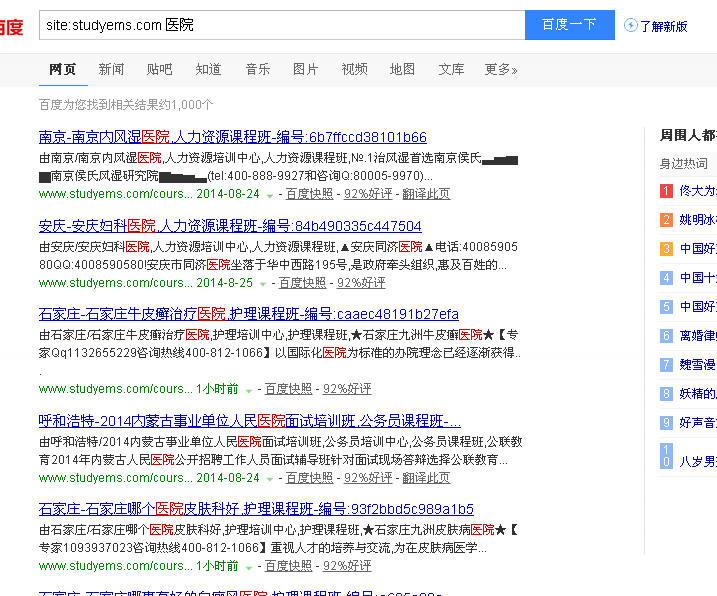Click rank badge number 10

(666, 456)
